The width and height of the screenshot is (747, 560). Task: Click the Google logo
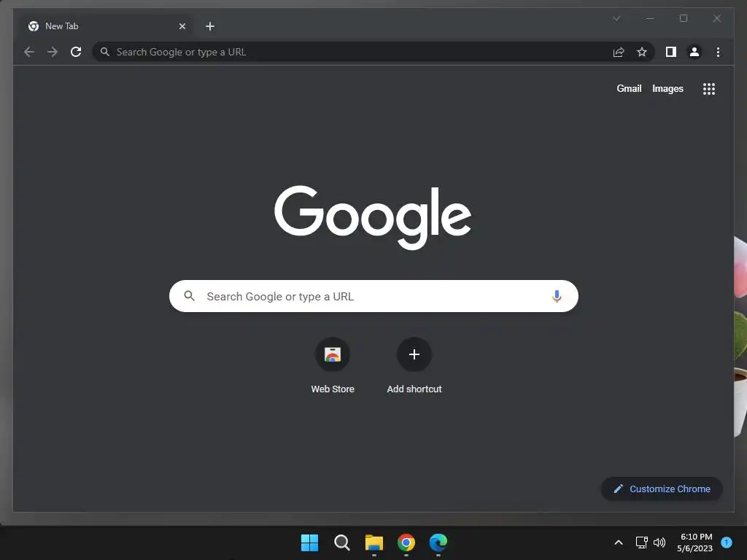click(373, 217)
